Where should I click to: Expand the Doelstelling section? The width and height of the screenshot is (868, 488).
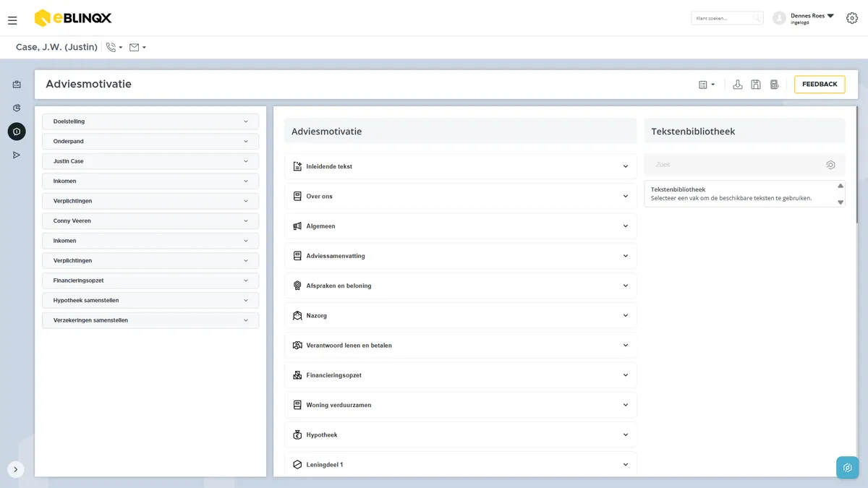(150, 121)
